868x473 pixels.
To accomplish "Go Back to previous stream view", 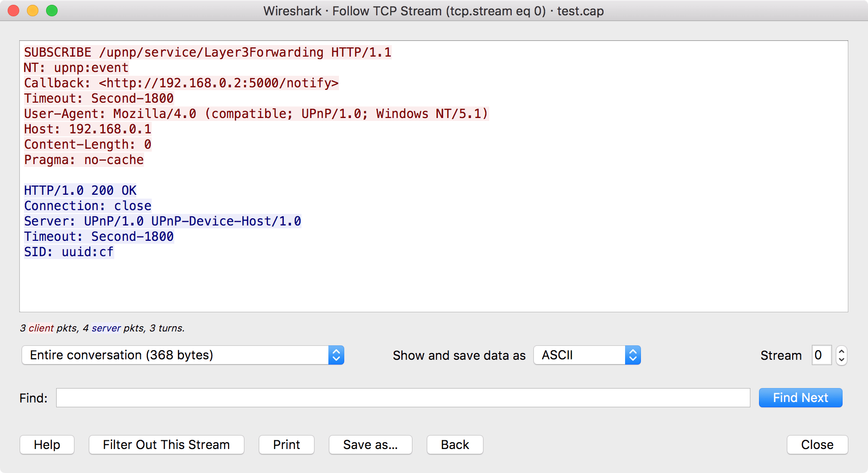I will coord(454,444).
